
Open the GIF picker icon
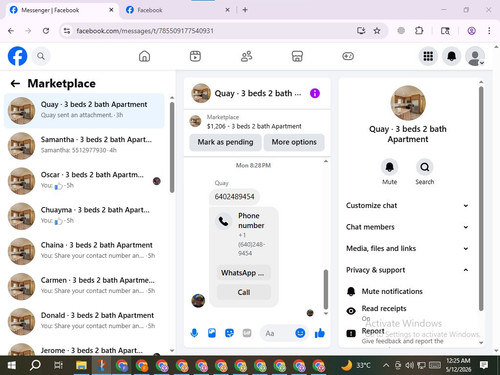tap(247, 333)
